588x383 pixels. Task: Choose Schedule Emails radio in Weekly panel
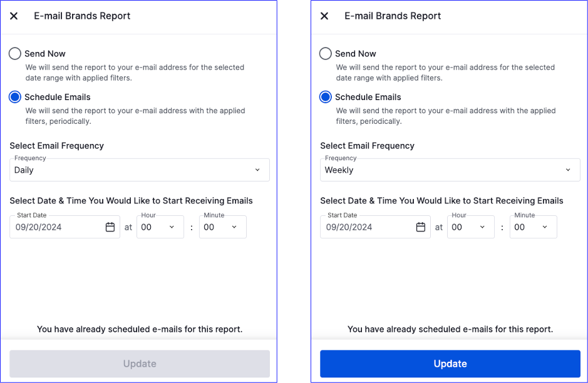[x=326, y=97]
